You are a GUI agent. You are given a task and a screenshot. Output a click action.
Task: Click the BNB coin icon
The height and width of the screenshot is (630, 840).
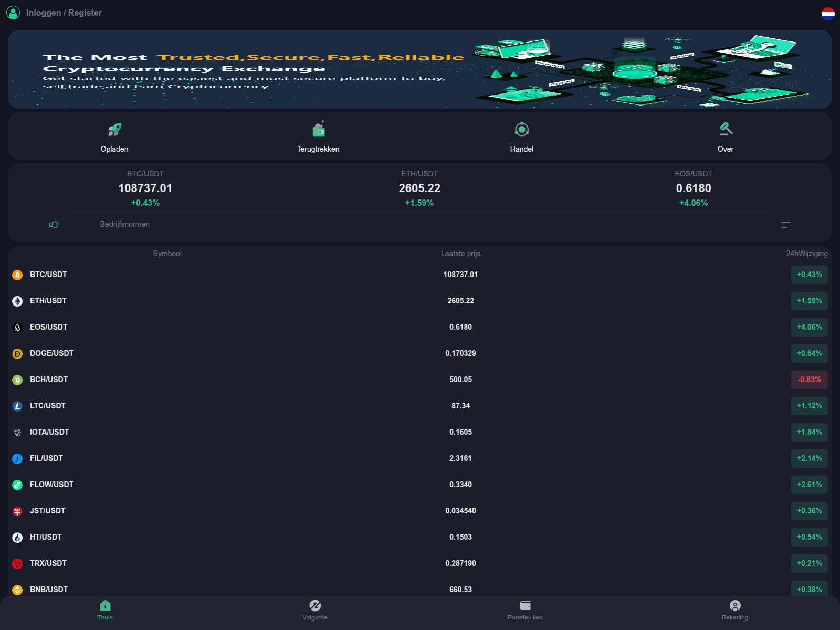tap(17, 590)
